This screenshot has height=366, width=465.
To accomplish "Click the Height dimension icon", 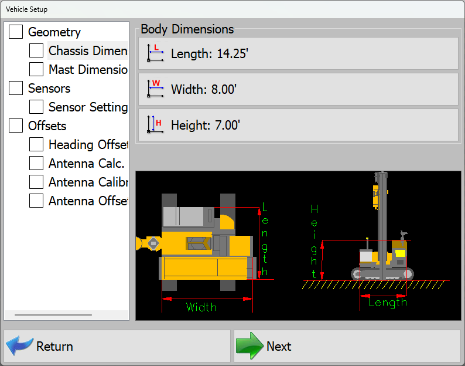I will tap(155, 125).
